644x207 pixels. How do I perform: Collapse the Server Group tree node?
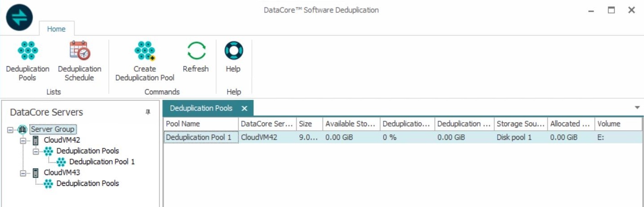10,130
